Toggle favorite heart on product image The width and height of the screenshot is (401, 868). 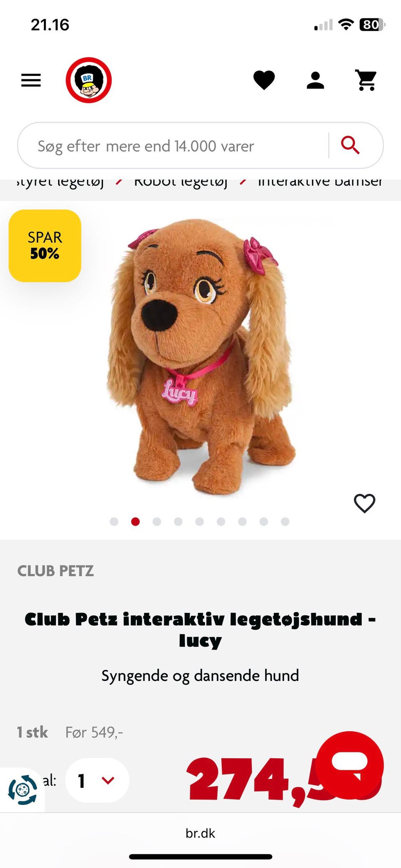point(365,503)
